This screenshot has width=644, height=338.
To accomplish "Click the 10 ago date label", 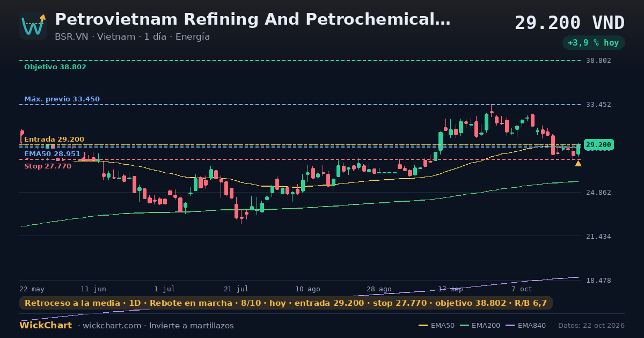I will click(308, 289).
